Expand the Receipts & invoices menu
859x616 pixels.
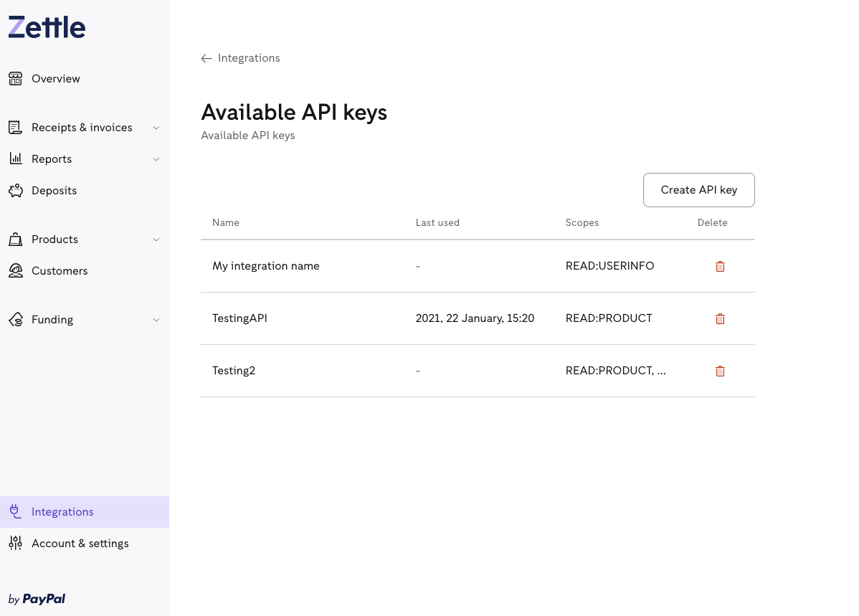(156, 128)
